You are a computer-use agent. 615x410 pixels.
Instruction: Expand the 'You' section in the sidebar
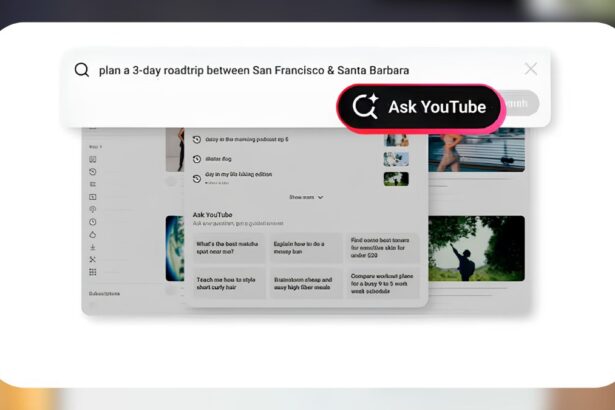tap(95, 147)
